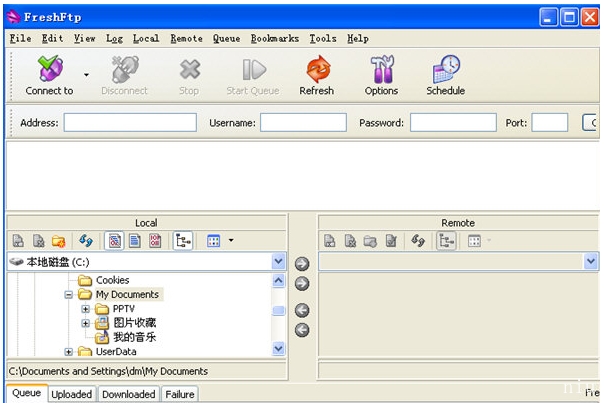Viewport: 604px width, 403px height.
Task: Expand the 图片收藏 folder node
Action: (x=86, y=323)
